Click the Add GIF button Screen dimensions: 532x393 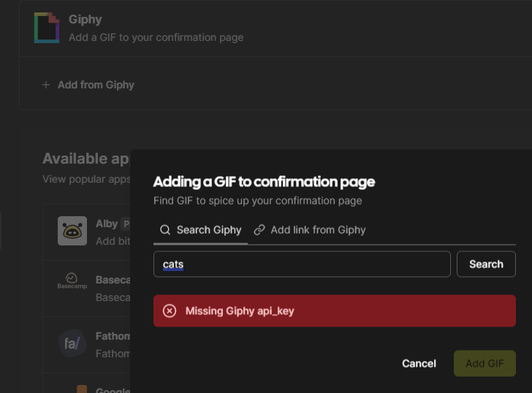(x=484, y=364)
